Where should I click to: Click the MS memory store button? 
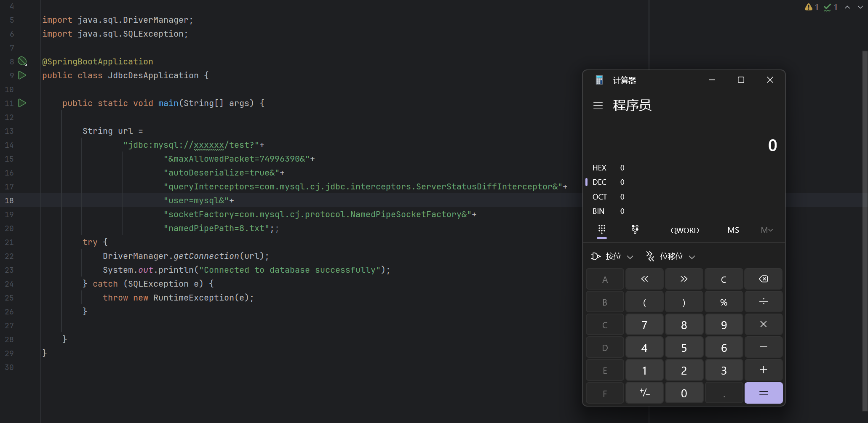[x=733, y=230]
